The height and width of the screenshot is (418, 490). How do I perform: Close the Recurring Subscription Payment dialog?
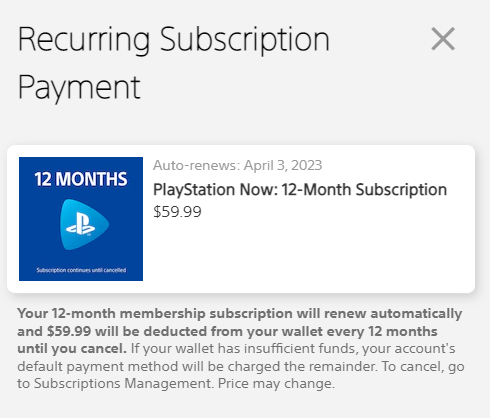[x=443, y=39]
